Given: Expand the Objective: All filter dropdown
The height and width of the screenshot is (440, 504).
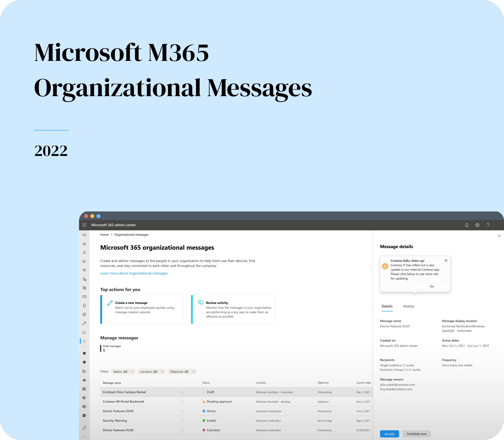Looking at the screenshot, I should point(182,371).
